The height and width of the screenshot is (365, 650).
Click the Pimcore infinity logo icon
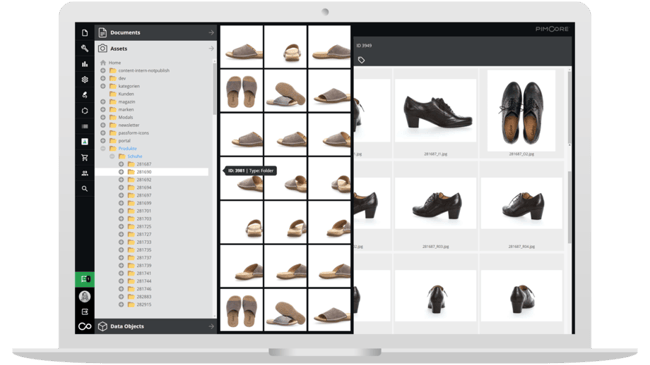[85, 326]
